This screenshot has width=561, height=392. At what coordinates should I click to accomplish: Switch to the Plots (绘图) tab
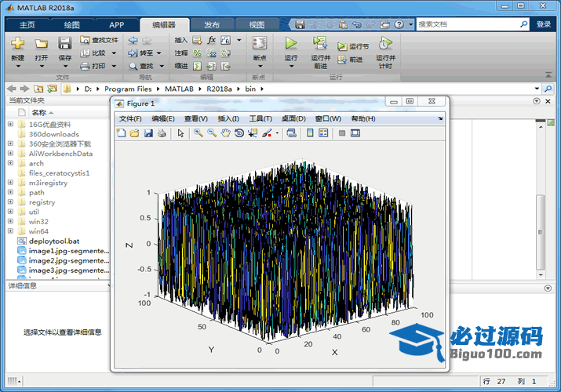click(72, 24)
